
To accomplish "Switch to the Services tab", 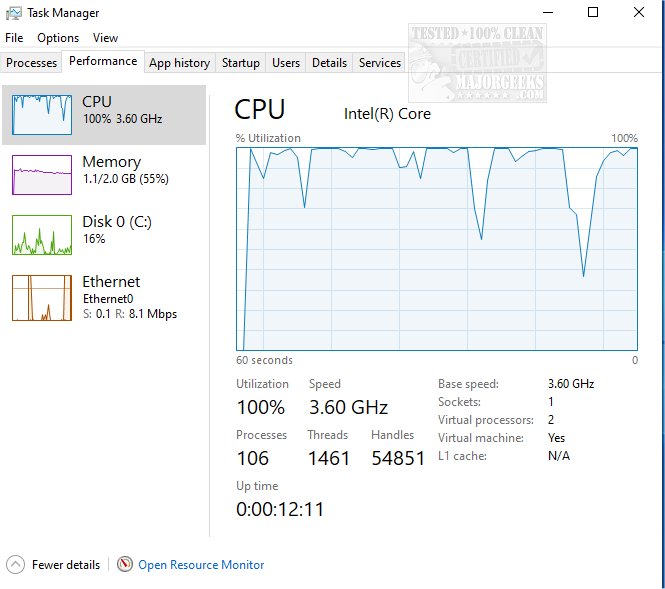I will point(380,63).
